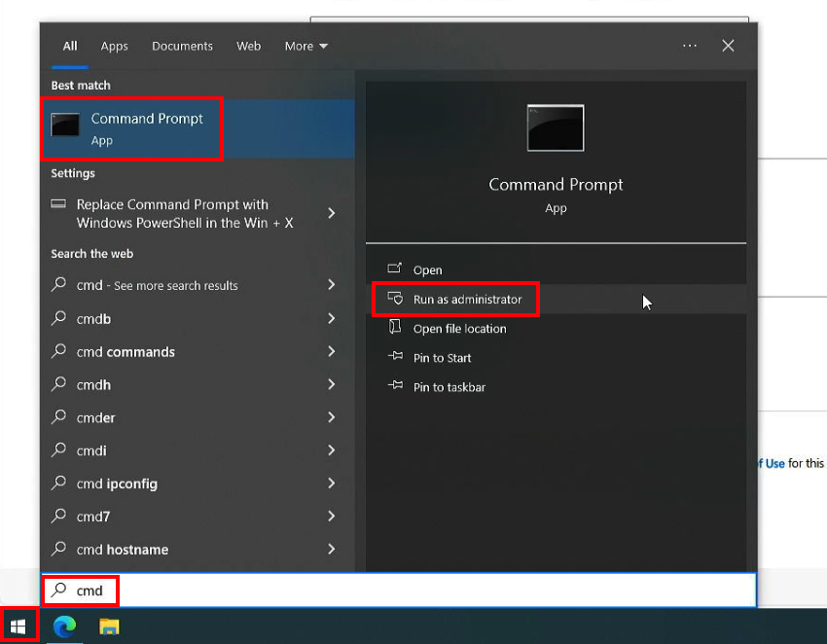Click the Run as administrator shield icon
This screenshot has height=644, width=827.
[x=395, y=298]
